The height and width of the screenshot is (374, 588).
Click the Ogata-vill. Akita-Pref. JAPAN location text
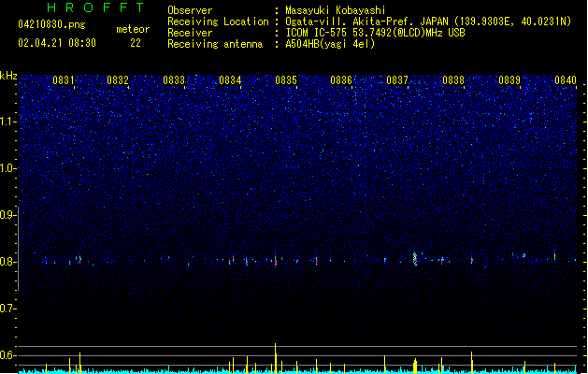click(x=428, y=22)
